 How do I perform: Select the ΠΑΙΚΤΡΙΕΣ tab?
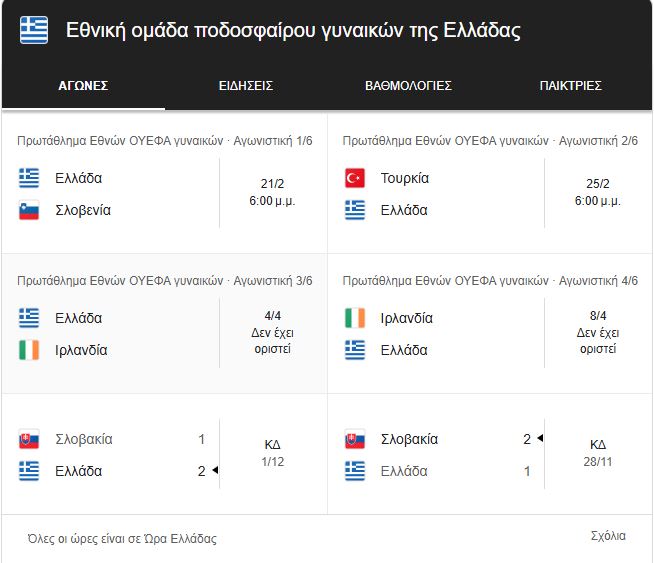tap(571, 86)
